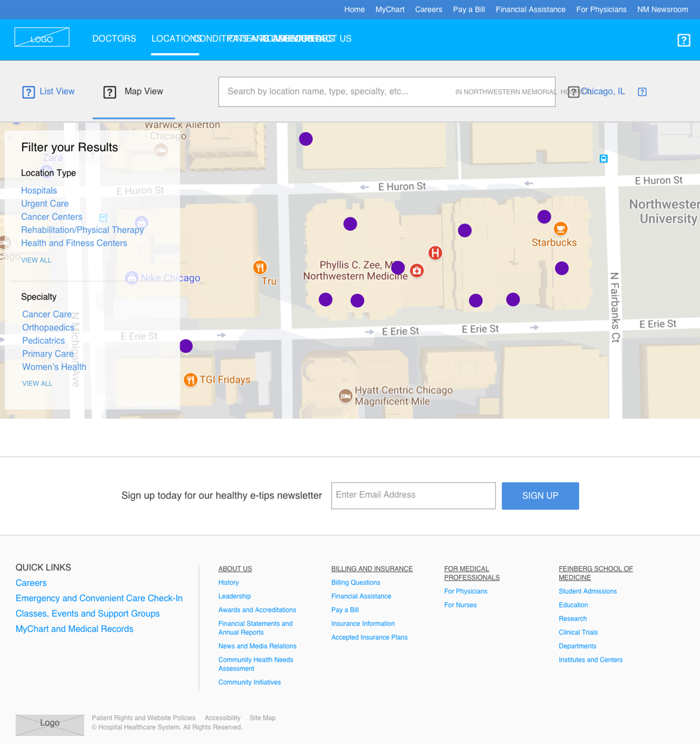Filter by Rehabilitation/Physical Therapy
The image size is (700, 744).
[82, 230]
